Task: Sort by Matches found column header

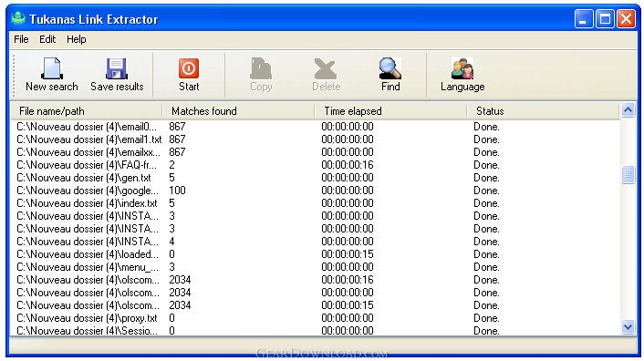Action: [238, 111]
